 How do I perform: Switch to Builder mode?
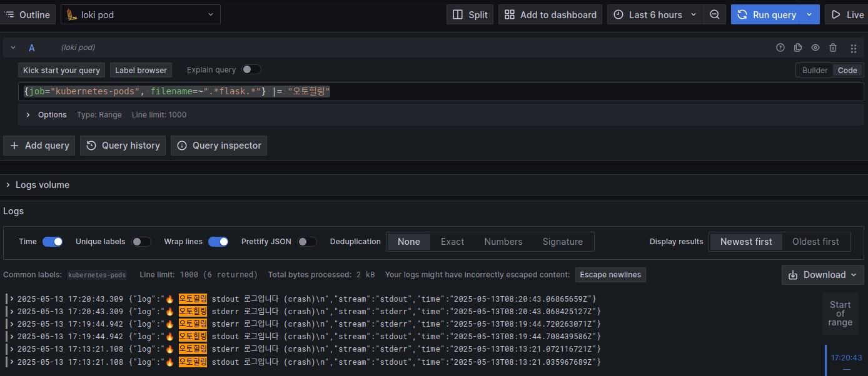point(815,71)
